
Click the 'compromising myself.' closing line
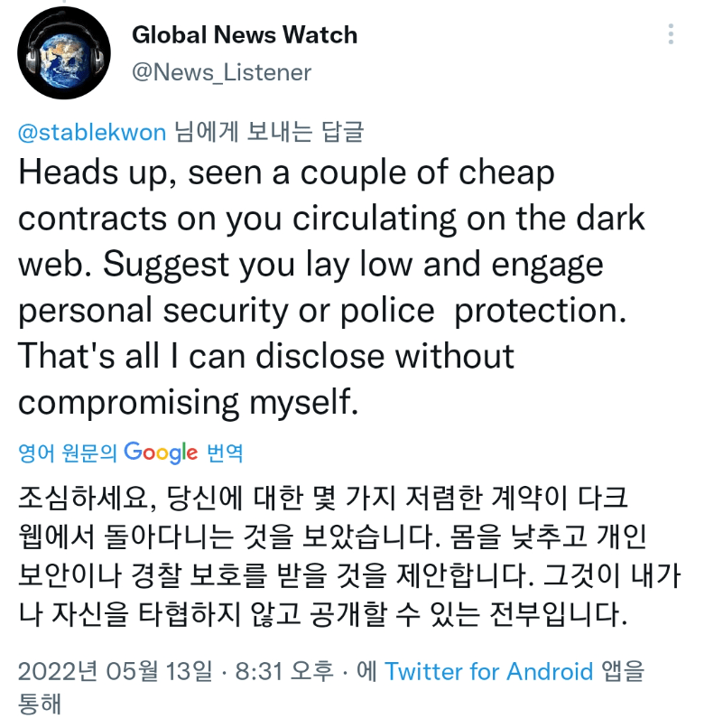[x=189, y=402]
